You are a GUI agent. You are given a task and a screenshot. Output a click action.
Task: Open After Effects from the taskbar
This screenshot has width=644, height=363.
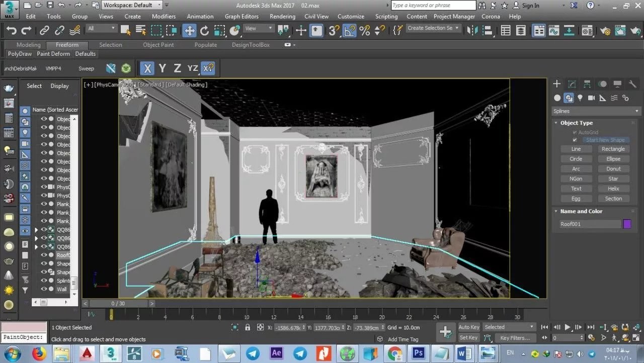pyautogui.click(x=276, y=353)
